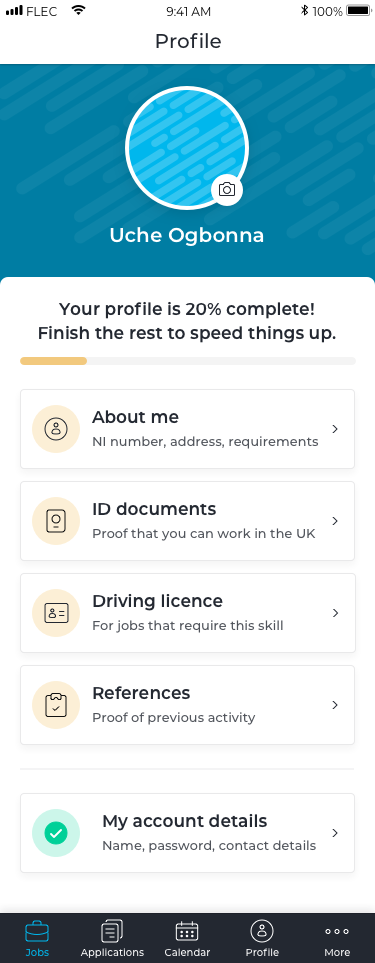375x963 pixels.
Task: Open the More menu with three dots
Action: [x=337, y=938]
